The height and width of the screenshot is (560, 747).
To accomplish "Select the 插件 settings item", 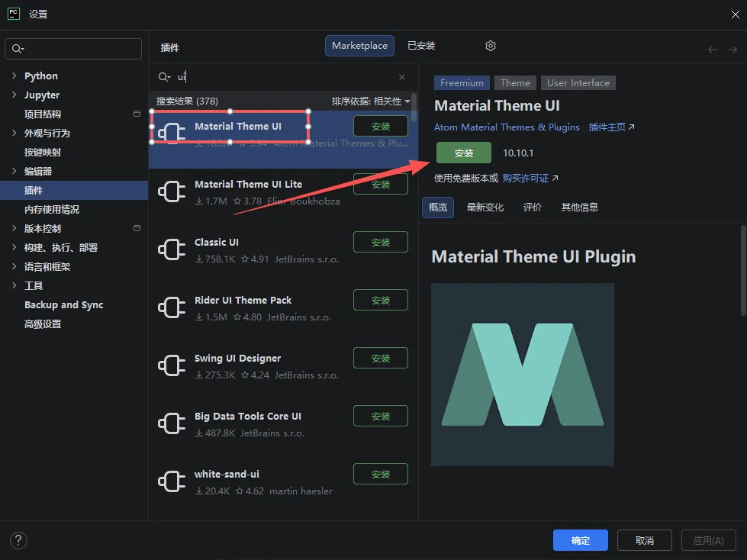I will point(74,191).
